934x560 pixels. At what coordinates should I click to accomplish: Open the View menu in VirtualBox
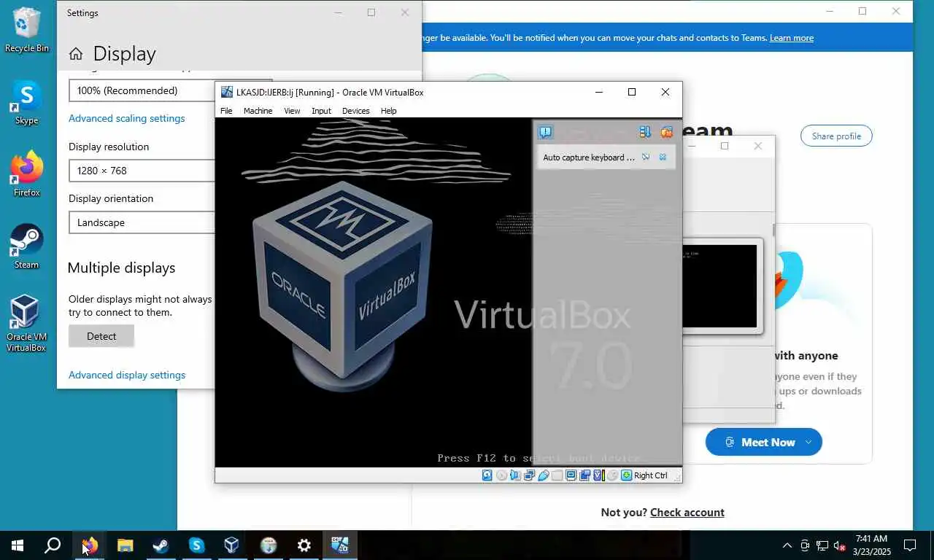pyautogui.click(x=292, y=111)
